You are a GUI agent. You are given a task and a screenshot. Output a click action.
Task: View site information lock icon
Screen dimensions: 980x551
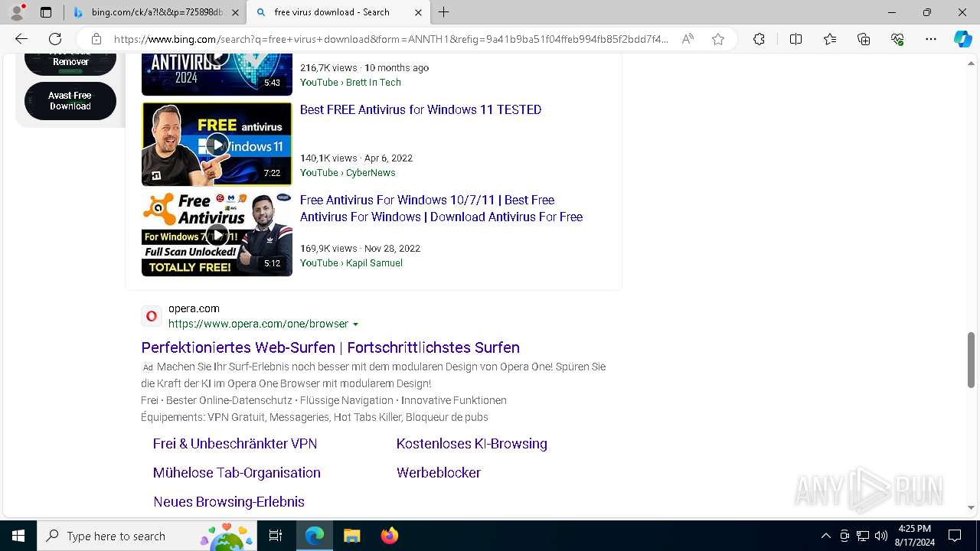[96, 39]
